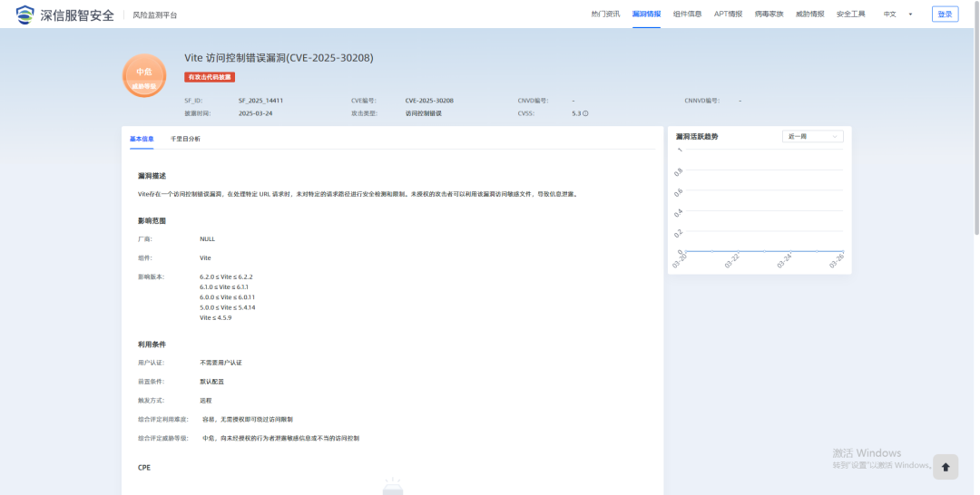This screenshot has width=980, height=495.
Task: Click the back-to-top arrow button
Action: [x=945, y=467]
